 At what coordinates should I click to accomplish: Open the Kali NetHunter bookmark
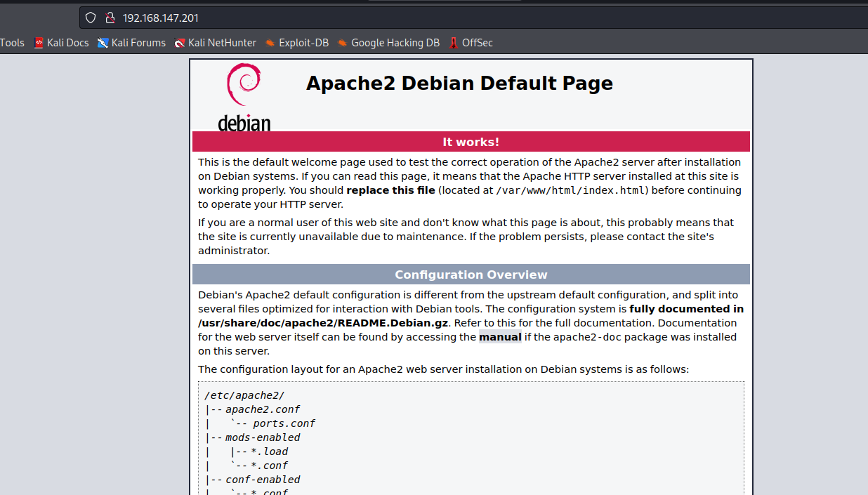click(x=216, y=43)
